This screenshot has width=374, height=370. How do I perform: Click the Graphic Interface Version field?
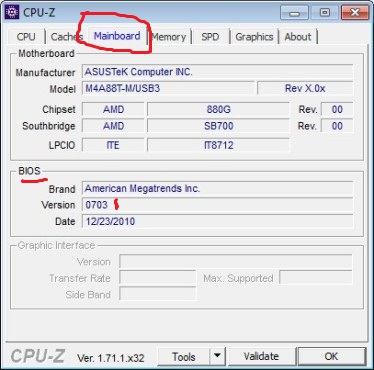(236, 262)
